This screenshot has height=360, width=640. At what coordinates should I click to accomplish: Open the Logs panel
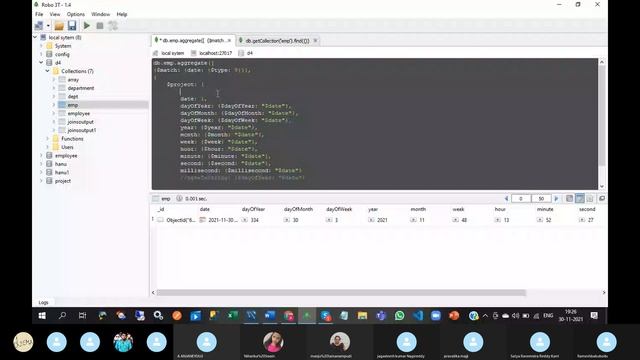[44, 302]
